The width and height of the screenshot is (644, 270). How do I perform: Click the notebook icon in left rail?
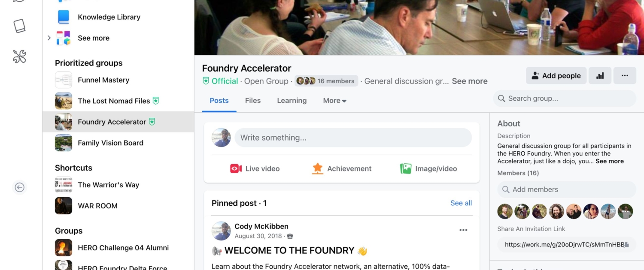click(x=20, y=26)
